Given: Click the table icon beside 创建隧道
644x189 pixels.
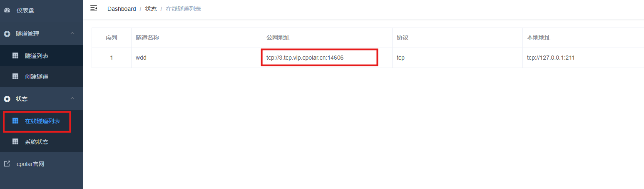Looking at the screenshot, I should tap(15, 77).
